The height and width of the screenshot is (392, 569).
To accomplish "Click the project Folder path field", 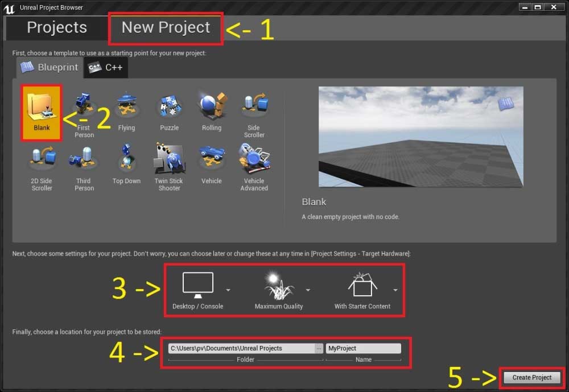I will pos(241,348).
